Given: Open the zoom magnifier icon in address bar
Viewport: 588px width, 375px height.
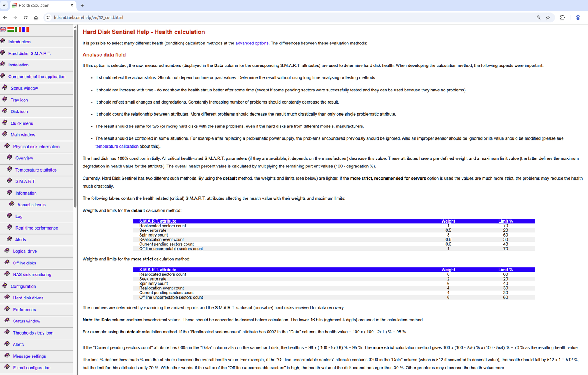Looking at the screenshot, I should tap(538, 18).
